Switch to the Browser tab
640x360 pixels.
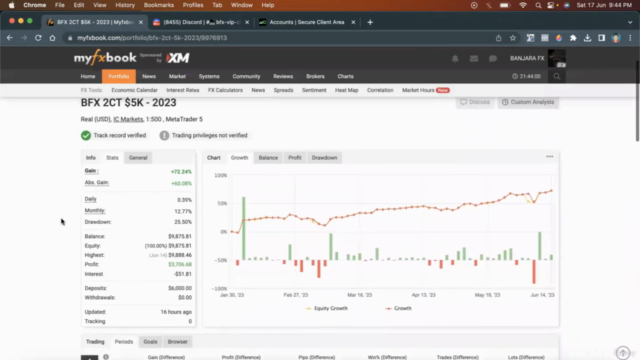pyautogui.click(x=178, y=342)
